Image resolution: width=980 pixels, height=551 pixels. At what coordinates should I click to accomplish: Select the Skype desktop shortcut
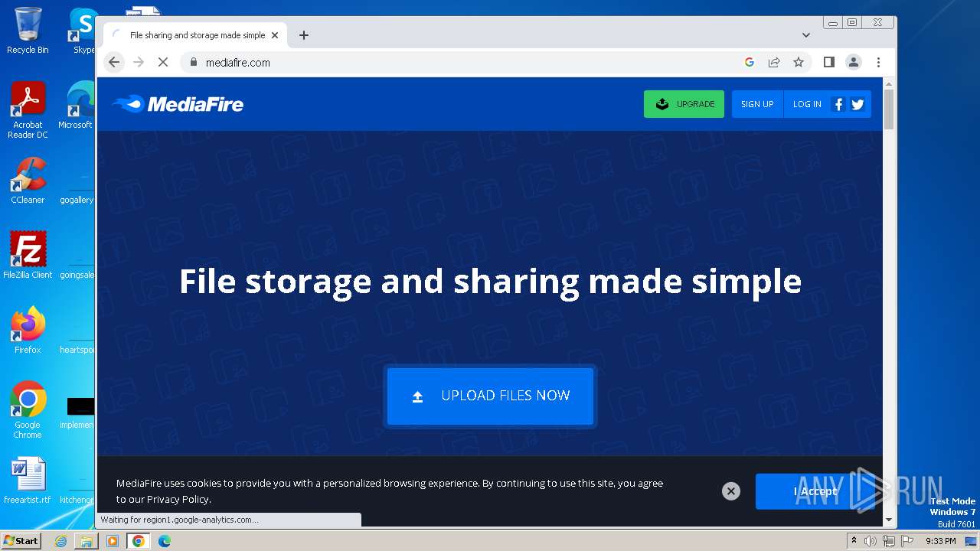point(83,31)
